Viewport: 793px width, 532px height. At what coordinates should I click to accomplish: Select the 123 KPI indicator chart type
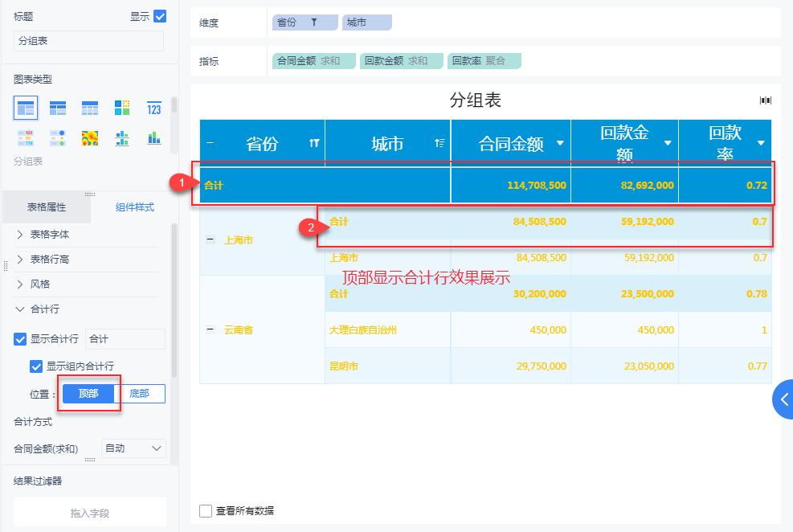point(153,108)
